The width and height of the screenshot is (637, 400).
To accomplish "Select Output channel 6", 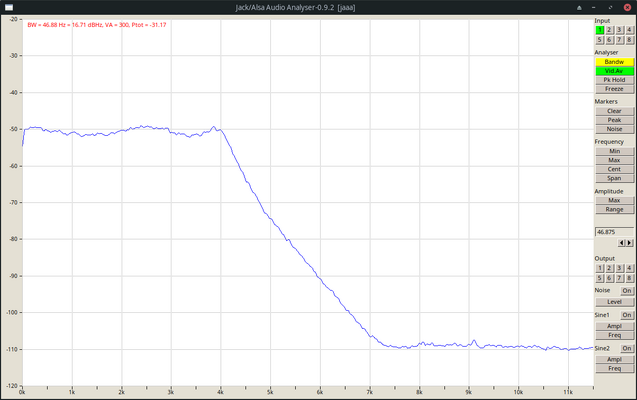I will click(609, 278).
